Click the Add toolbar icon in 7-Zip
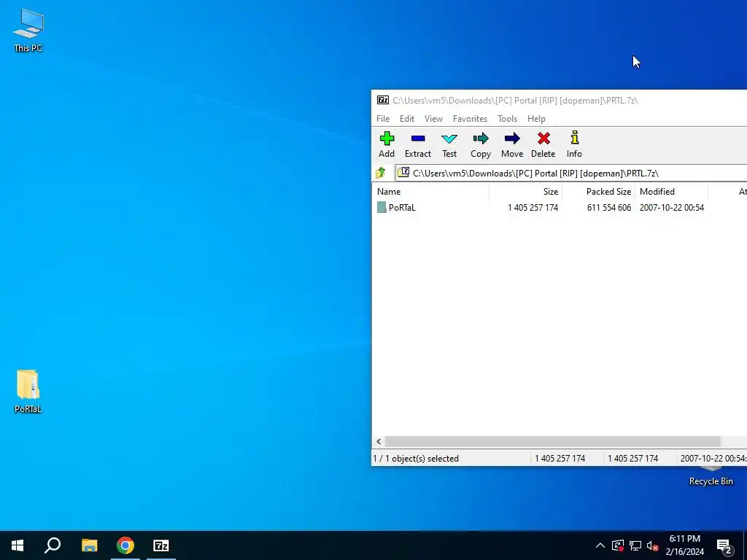747x560 pixels. tap(387, 144)
